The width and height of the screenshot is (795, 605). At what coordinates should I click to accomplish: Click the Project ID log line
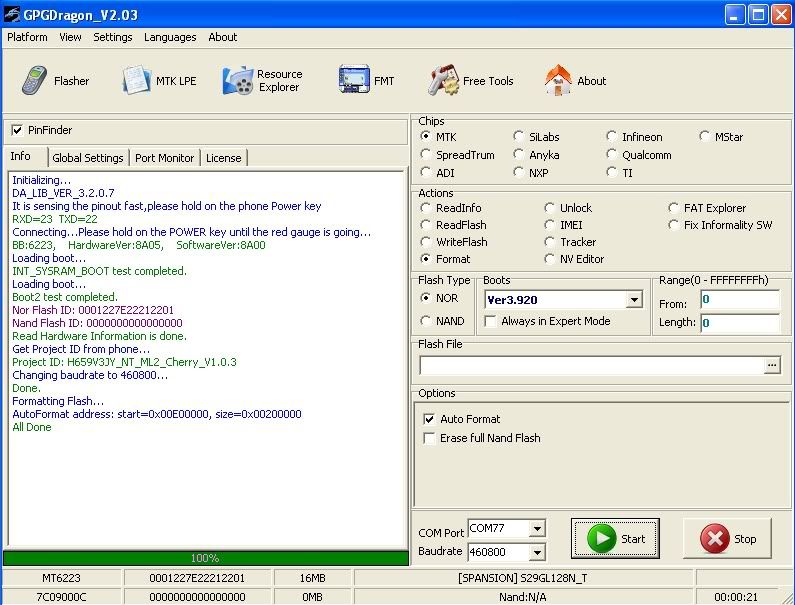point(124,362)
